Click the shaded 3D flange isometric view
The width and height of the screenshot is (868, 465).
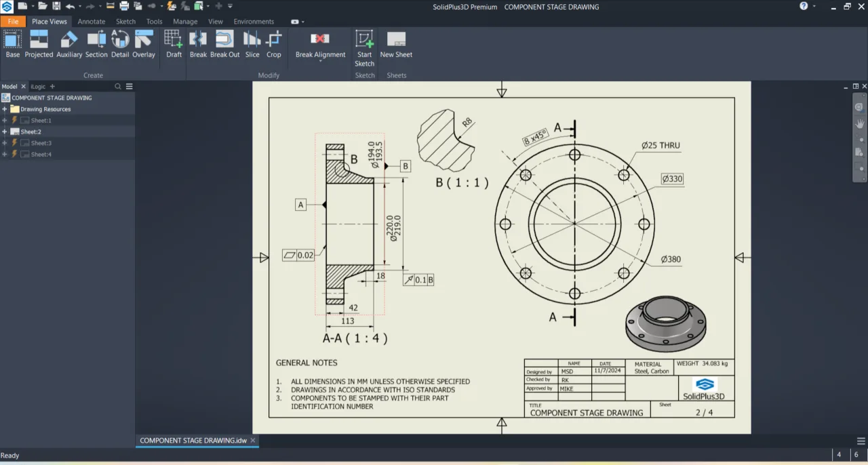coord(667,323)
